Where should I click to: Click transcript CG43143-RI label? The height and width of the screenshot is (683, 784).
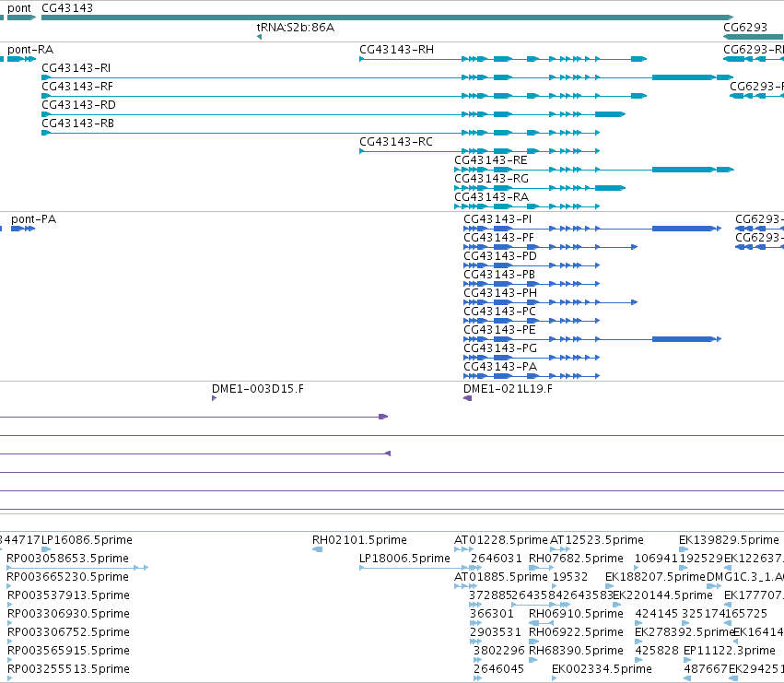tap(76, 68)
